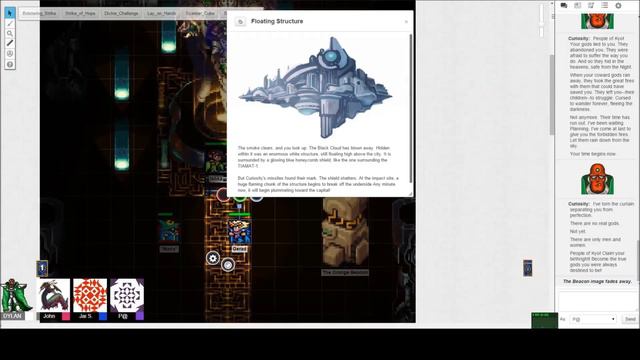Close the Floating Structure handout dialog
Viewport: 640px width, 360px height.
click(x=406, y=22)
